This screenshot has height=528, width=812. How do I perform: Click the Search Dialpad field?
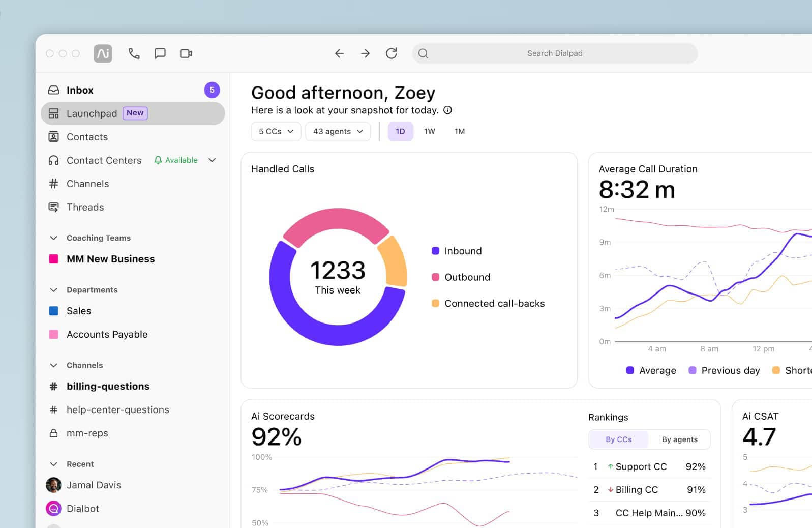click(554, 53)
